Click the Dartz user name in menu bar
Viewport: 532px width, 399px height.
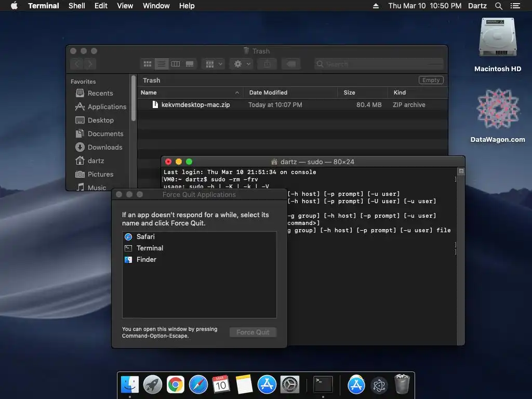(477, 6)
